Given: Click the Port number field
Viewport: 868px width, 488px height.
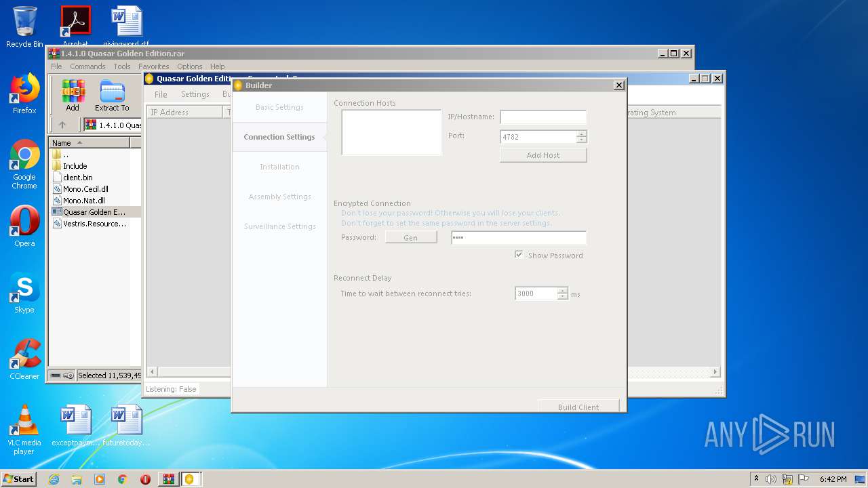Looking at the screenshot, I should point(538,137).
